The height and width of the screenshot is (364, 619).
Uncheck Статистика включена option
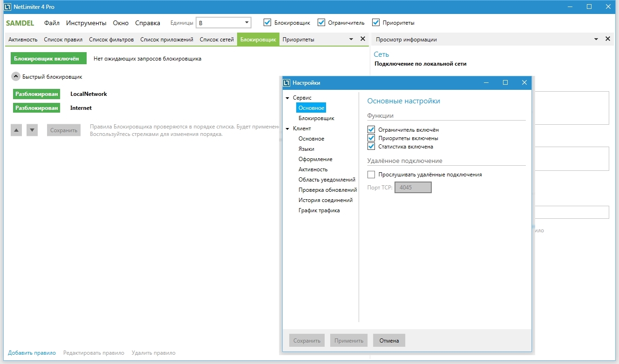point(371,147)
